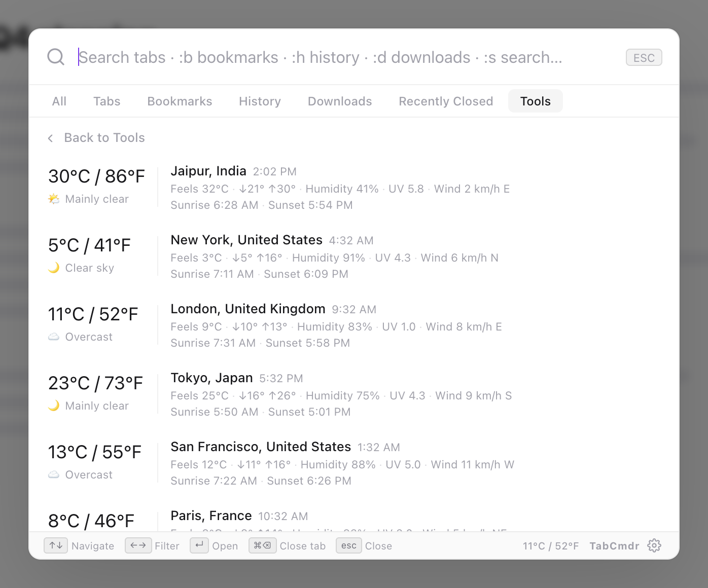This screenshot has width=708, height=588.
Task: Select Paris, France weather entry
Action: tap(354, 517)
